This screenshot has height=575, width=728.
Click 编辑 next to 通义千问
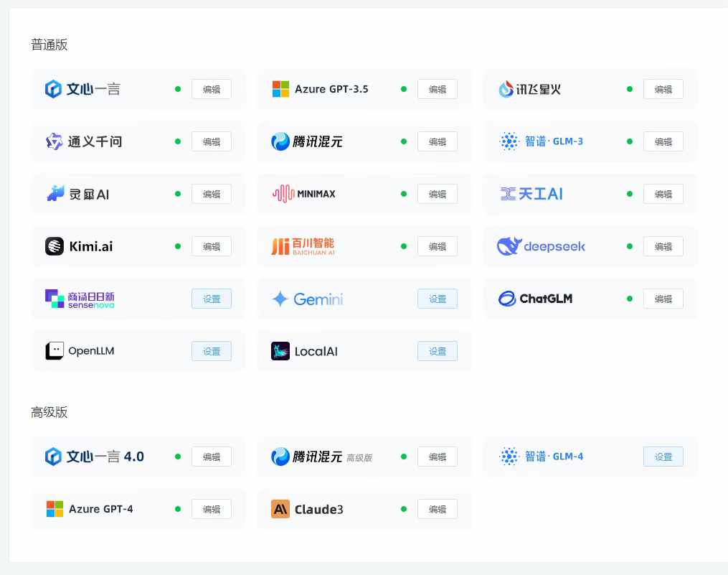coord(212,141)
